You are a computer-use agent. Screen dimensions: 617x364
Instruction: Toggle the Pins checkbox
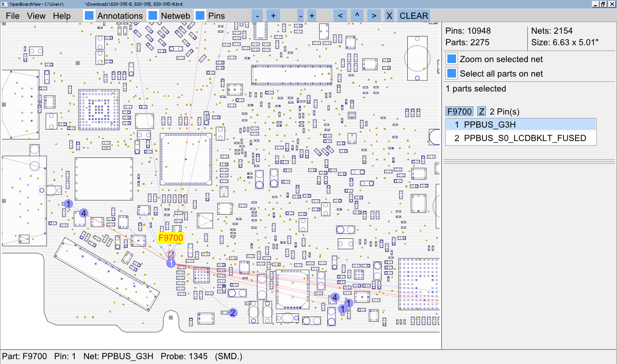click(200, 15)
